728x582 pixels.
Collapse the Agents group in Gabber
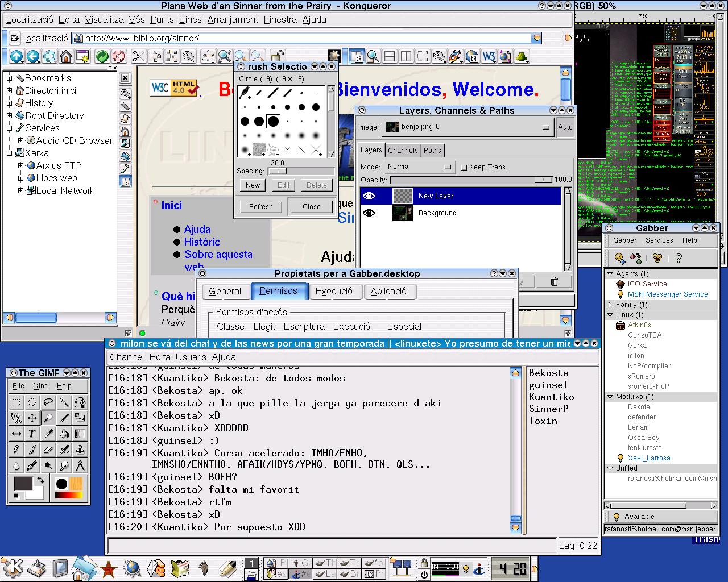610,274
